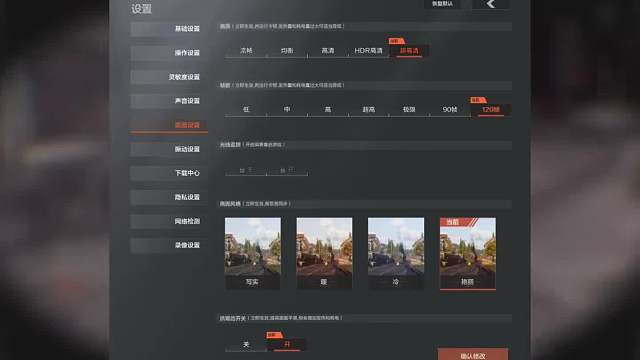Set graphics quality to 超高清
Viewport: 640px width, 360px height.
409,51
